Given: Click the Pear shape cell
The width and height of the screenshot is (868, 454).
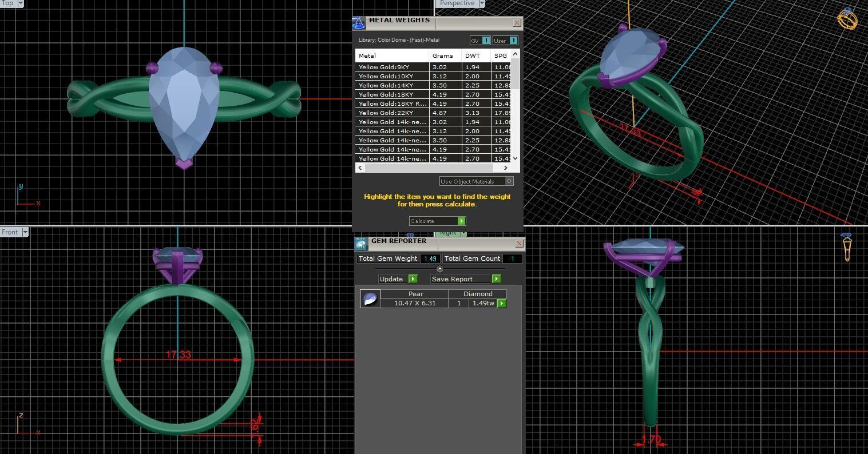Looking at the screenshot, I should coord(414,294).
